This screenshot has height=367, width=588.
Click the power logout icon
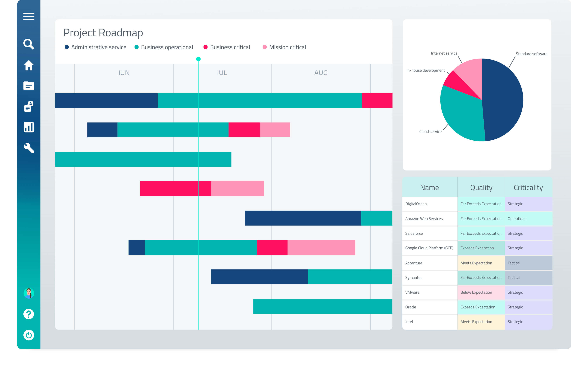tap(29, 335)
